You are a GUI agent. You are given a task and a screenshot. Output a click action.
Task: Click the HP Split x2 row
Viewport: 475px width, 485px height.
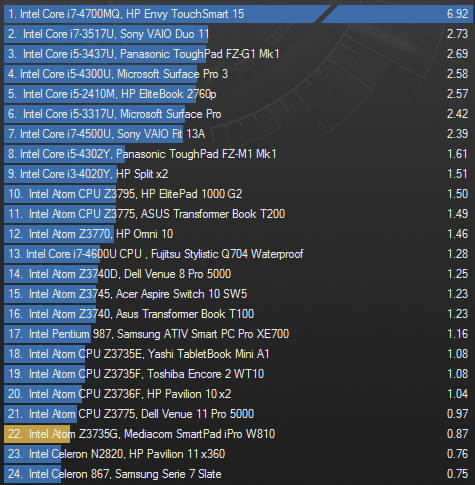pyautogui.click(x=238, y=174)
